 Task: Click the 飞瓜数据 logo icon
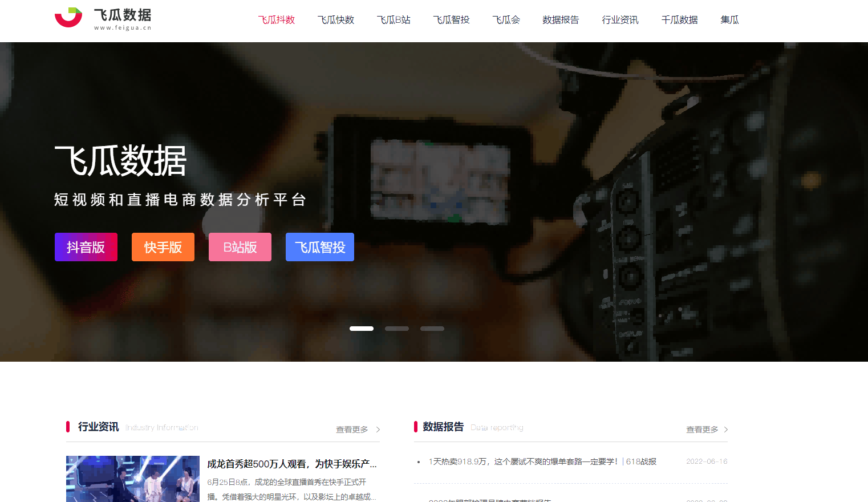[69, 17]
